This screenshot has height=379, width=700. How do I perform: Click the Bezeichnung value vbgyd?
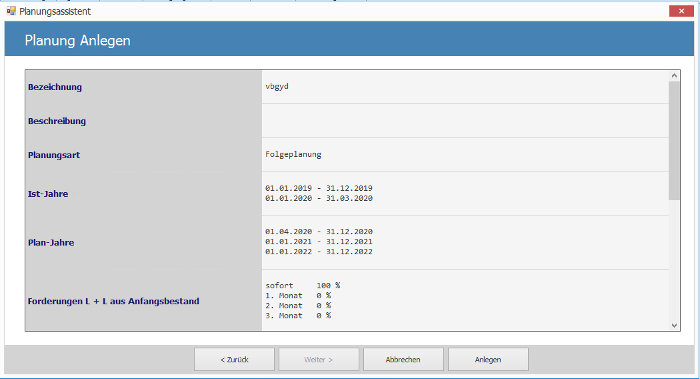277,86
